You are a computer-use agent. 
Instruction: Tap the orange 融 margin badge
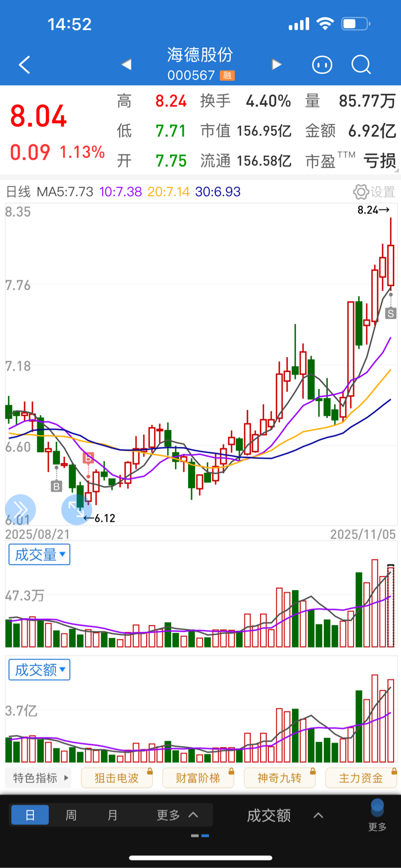click(x=227, y=76)
